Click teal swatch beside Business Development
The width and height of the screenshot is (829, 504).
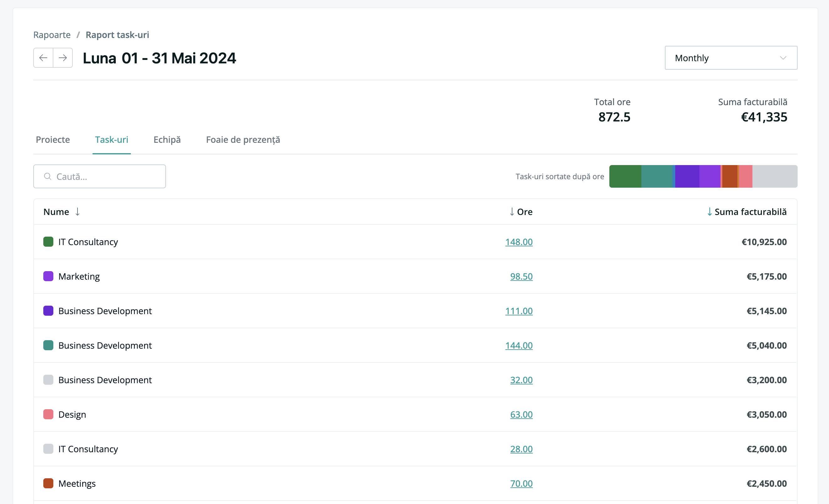pyautogui.click(x=48, y=346)
